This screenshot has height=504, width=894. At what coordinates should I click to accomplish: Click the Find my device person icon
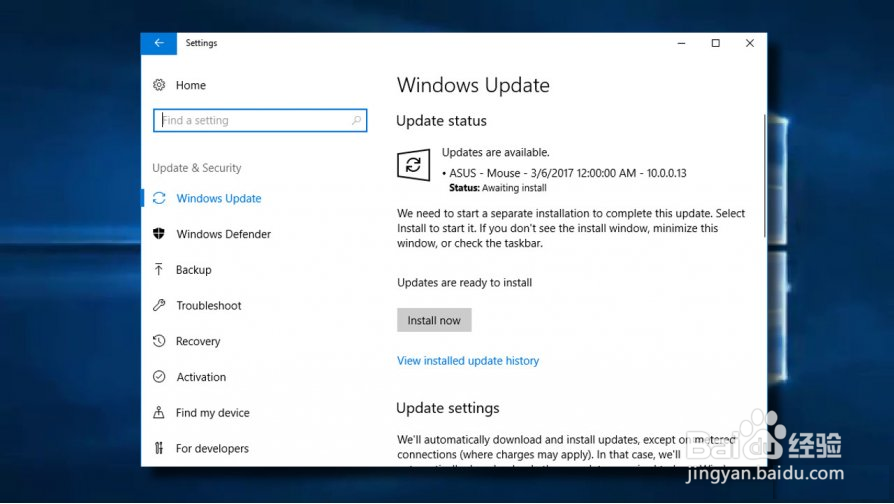click(159, 412)
